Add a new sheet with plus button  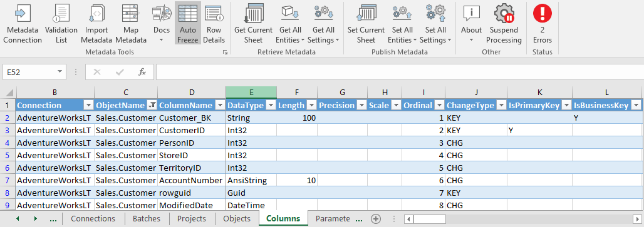coord(375,219)
